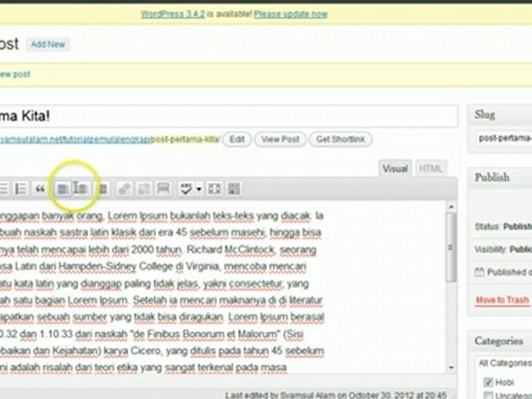The image size is (532, 399).
Task: Edit the permalink with the Edit button
Action: [237, 140]
